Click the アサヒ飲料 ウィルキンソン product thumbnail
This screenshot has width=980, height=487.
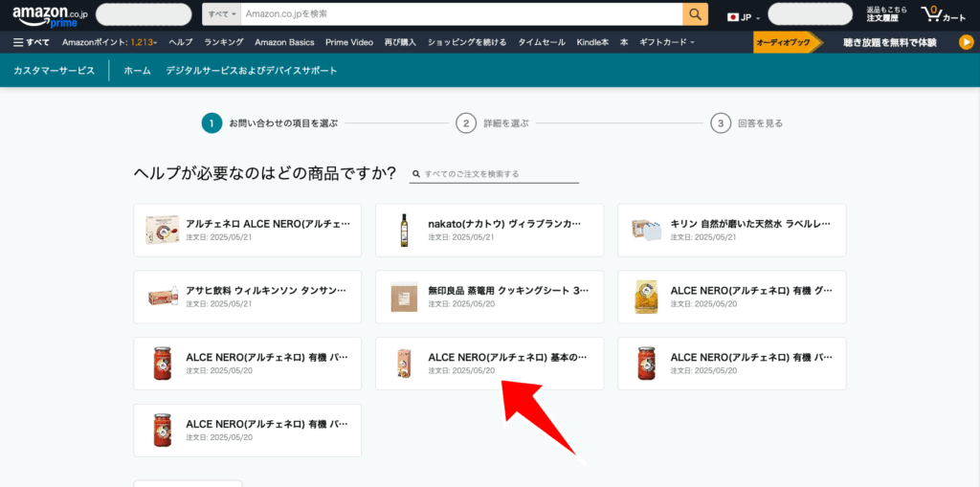coord(163,297)
